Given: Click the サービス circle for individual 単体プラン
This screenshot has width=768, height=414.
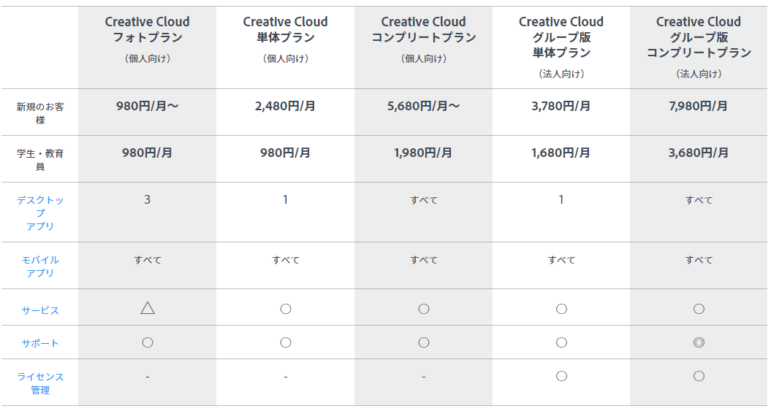Looking at the screenshot, I should [x=285, y=309].
